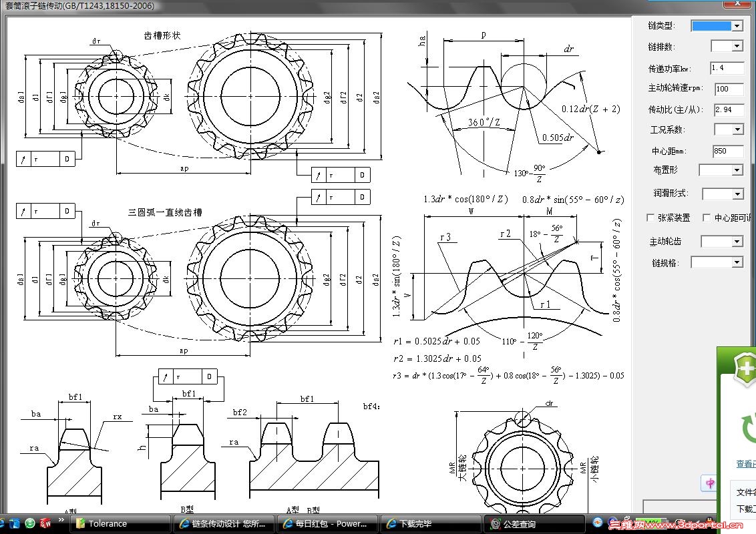The width and height of the screenshot is (756, 534).
Task: Open the 润滑形式 dropdown
Action: pos(738,194)
